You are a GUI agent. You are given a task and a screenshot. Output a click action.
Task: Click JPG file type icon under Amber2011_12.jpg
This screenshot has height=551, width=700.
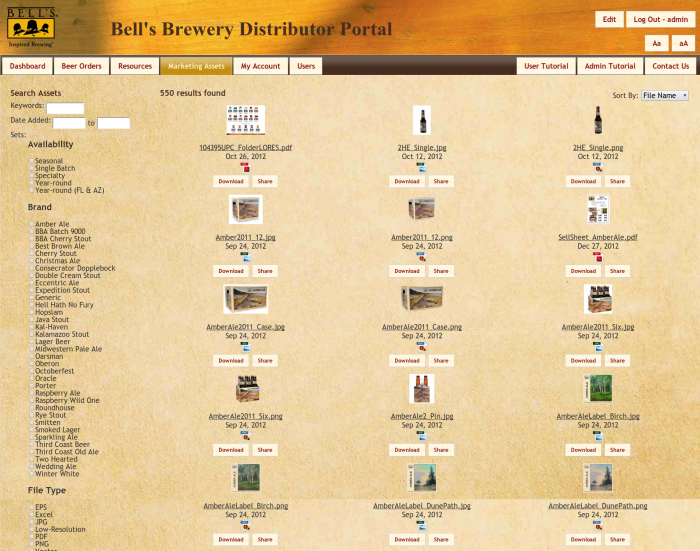246,258
